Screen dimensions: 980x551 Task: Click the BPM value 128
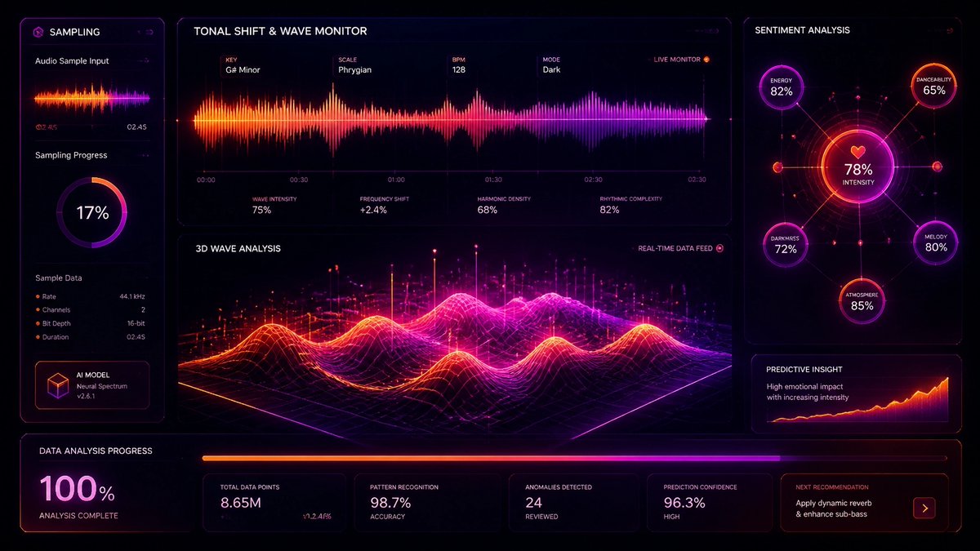point(458,70)
